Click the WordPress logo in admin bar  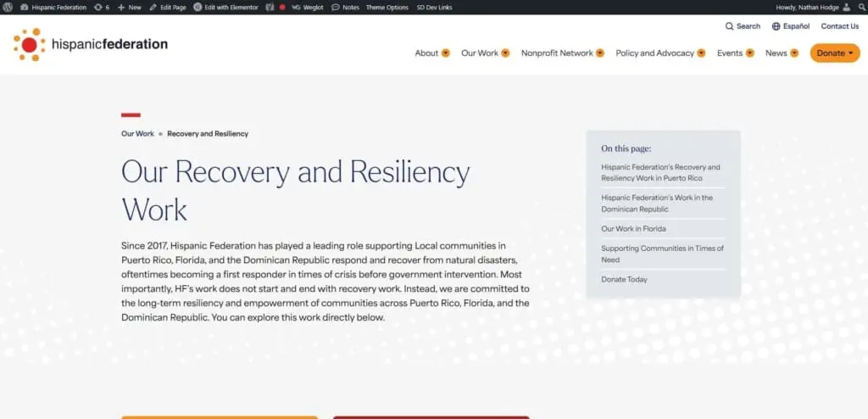tap(8, 7)
